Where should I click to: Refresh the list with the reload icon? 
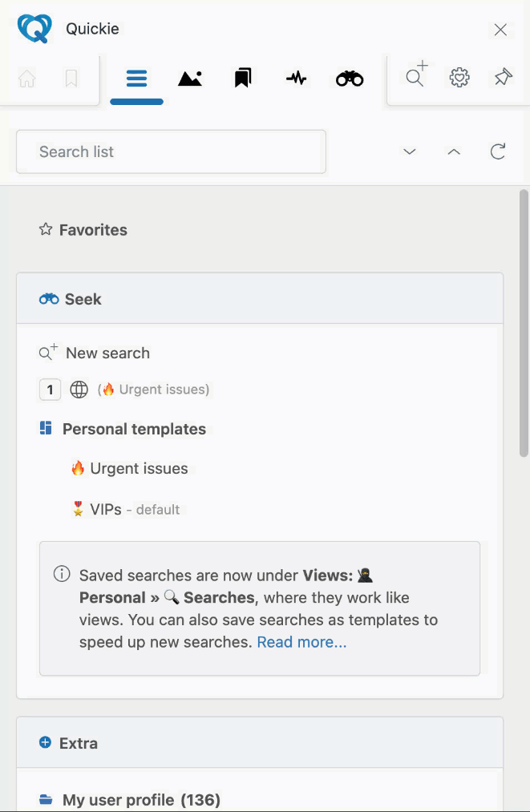pyautogui.click(x=498, y=151)
